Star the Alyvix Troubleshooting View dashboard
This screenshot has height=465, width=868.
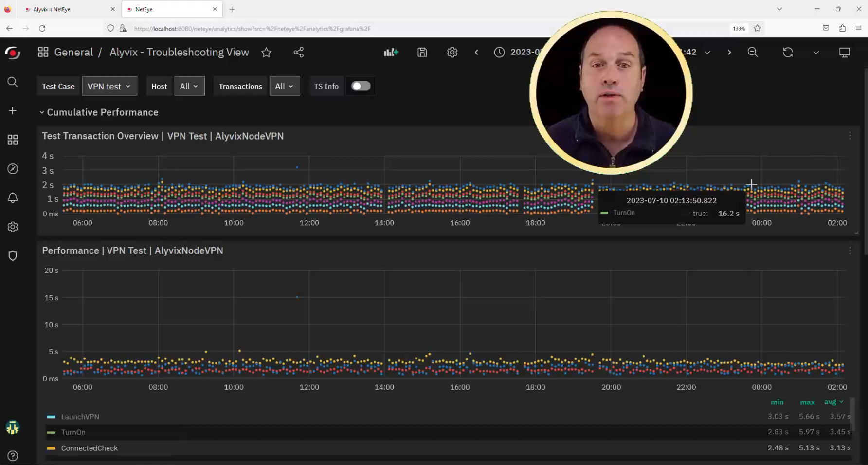[x=266, y=52]
